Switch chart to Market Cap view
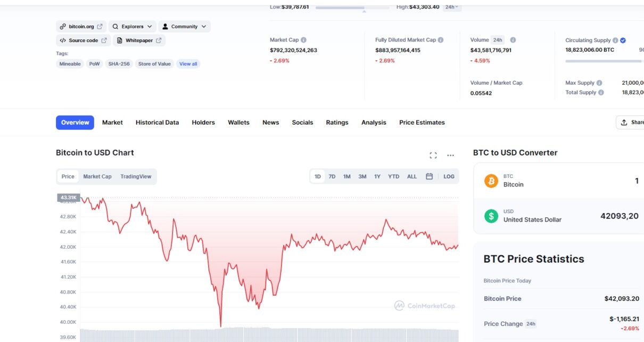This screenshot has width=644, height=342. (97, 177)
